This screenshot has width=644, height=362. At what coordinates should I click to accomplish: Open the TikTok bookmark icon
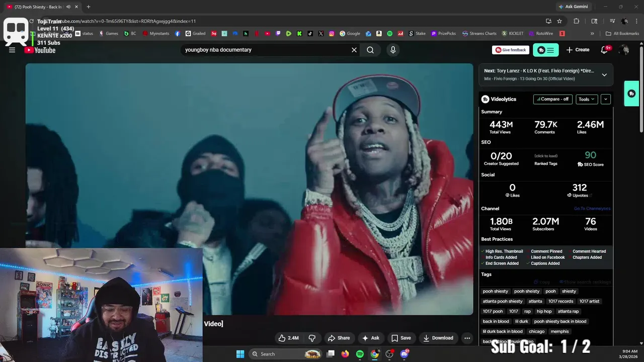point(310,34)
